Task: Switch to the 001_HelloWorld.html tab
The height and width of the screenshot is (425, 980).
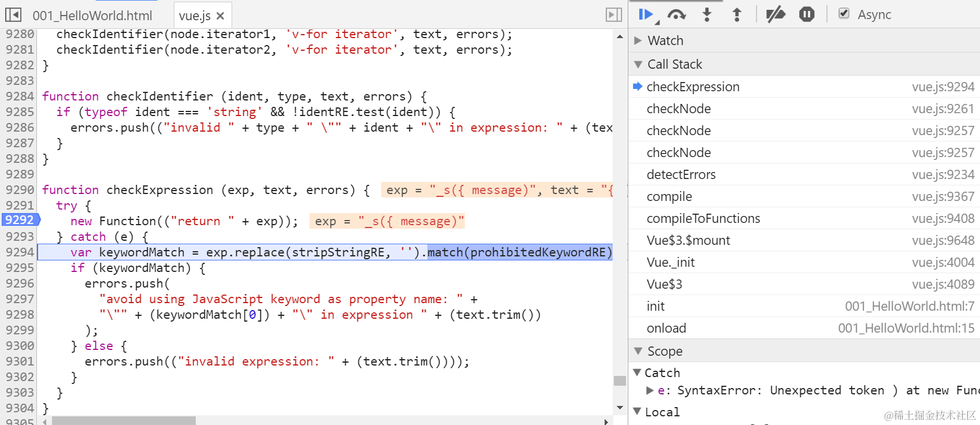Action: (92, 16)
